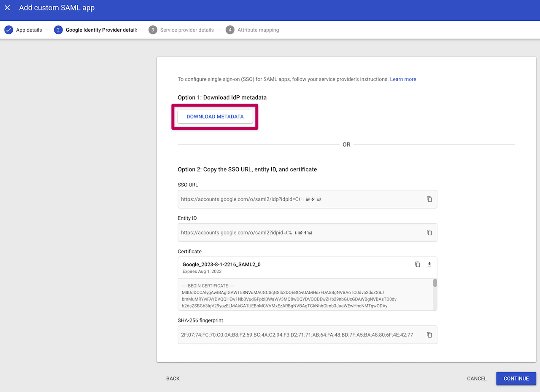This screenshot has width=540, height=392.
Task: Cancel the SAML app setup
Action: pyautogui.click(x=477, y=379)
